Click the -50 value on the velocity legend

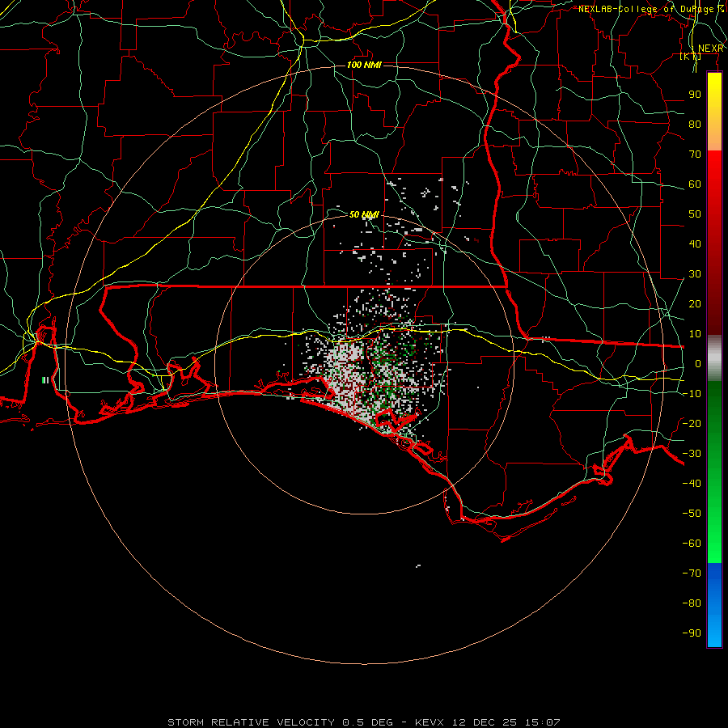pos(692,513)
